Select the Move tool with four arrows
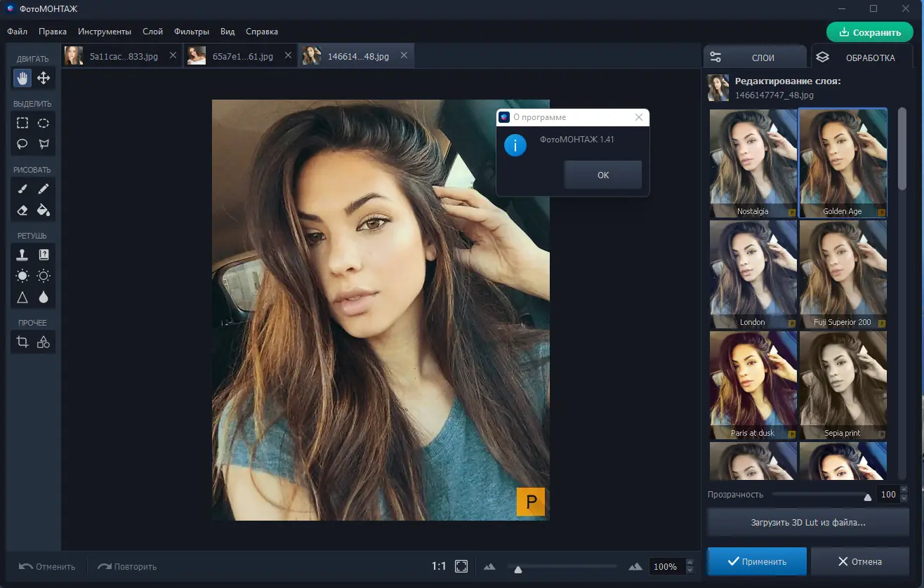 click(x=44, y=78)
